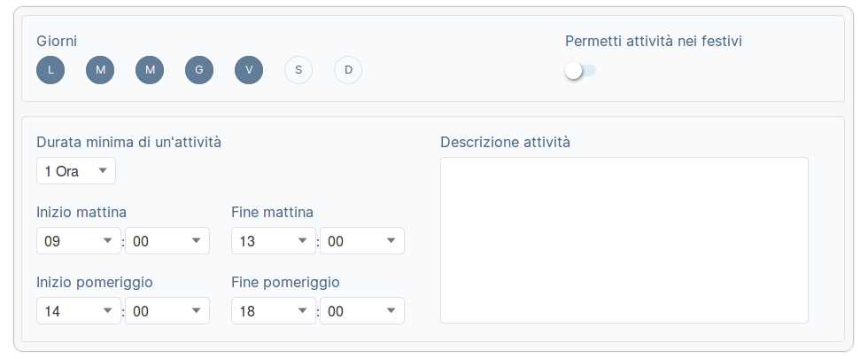The width and height of the screenshot is (868, 359).
Task: Toggle the second M (Wednesday) day circle
Action: (150, 70)
